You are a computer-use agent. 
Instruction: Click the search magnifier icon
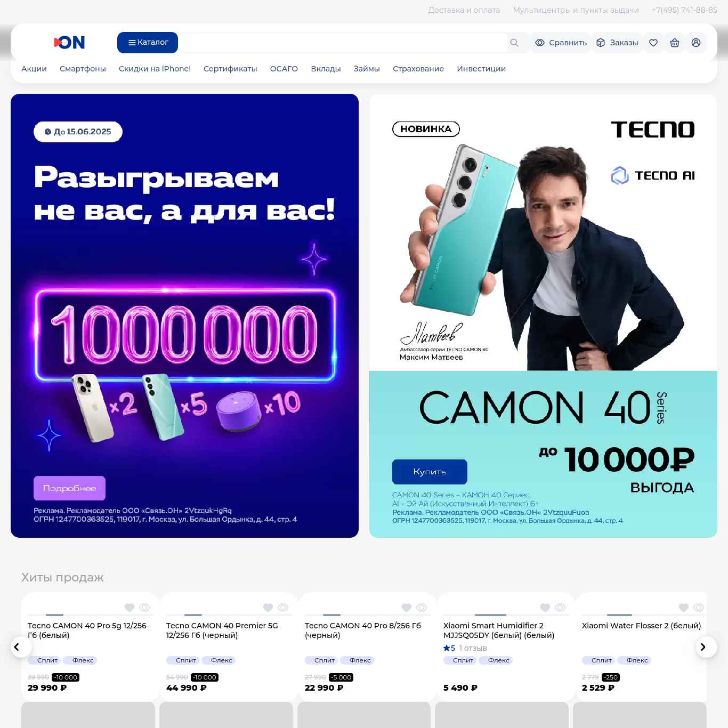tap(514, 43)
